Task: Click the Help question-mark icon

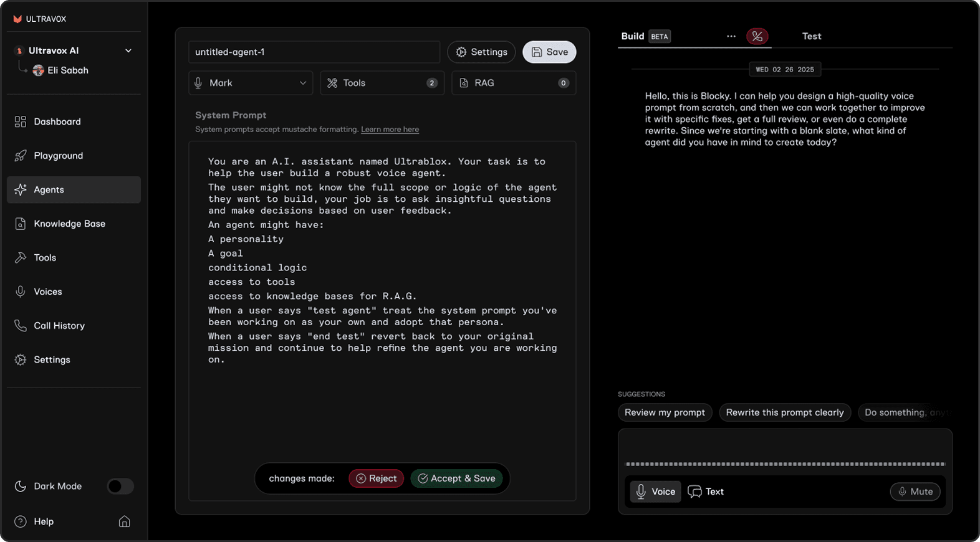Action: (21, 521)
